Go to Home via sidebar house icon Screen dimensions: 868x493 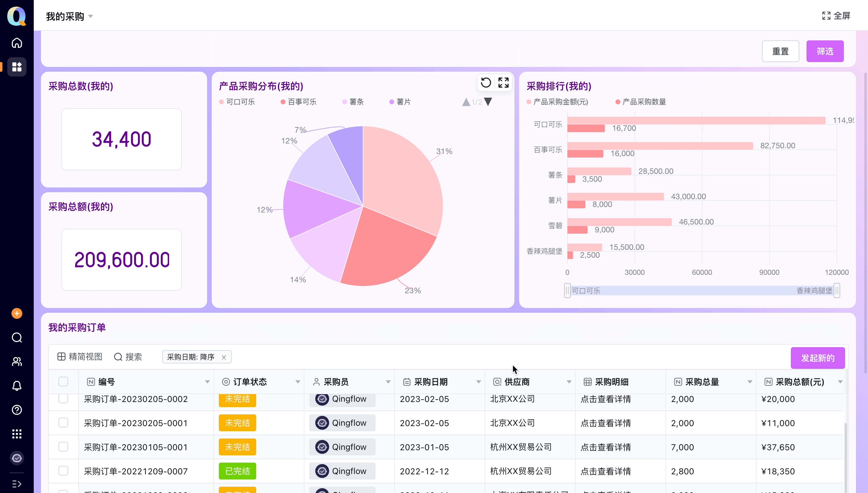point(17,43)
